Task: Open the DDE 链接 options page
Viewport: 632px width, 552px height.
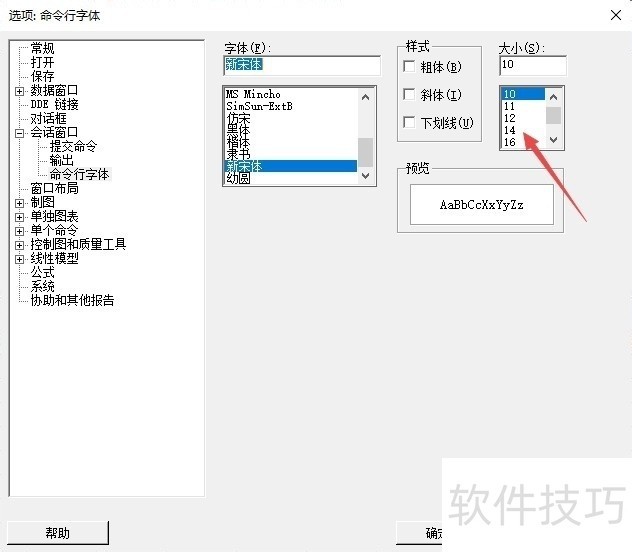Action: [x=54, y=104]
